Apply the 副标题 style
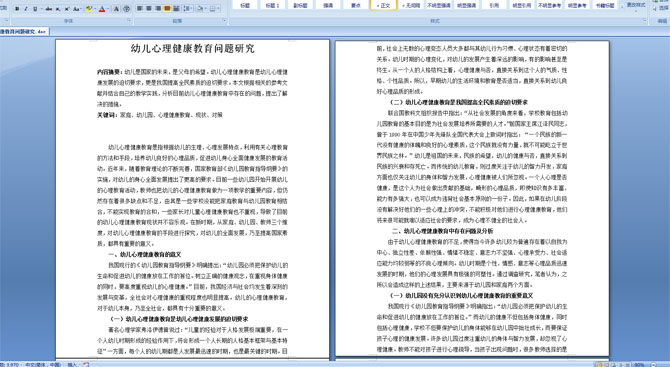The width and height of the screenshot is (670, 367). 300,5
